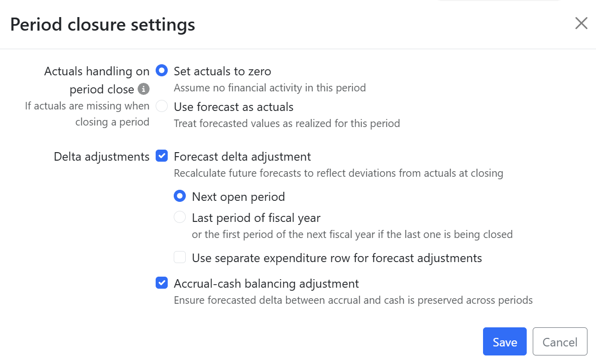Save the period closure settings
Image resolution: width=596 pixels, height=364 pixels.
pyautogui.click(x=505, y=341)
